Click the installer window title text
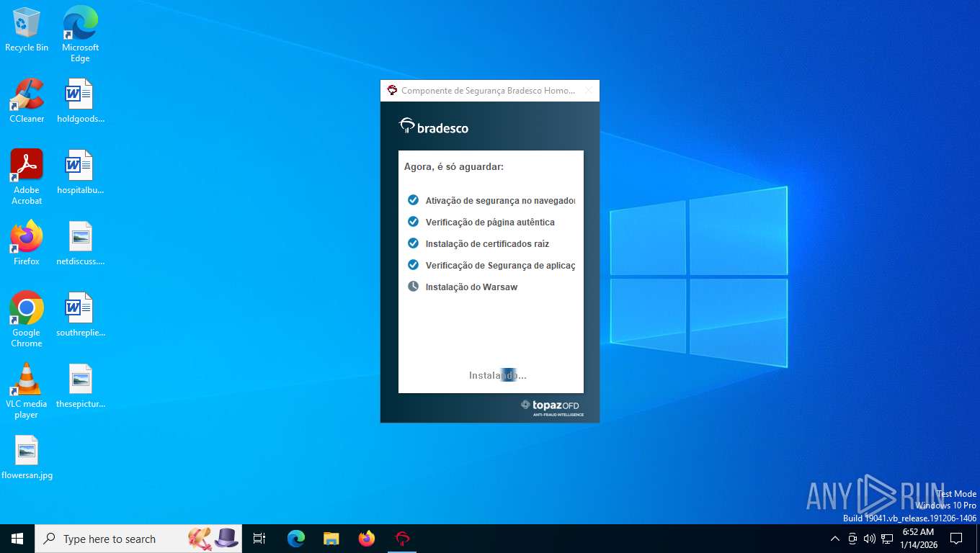 (x=488, y=91)
